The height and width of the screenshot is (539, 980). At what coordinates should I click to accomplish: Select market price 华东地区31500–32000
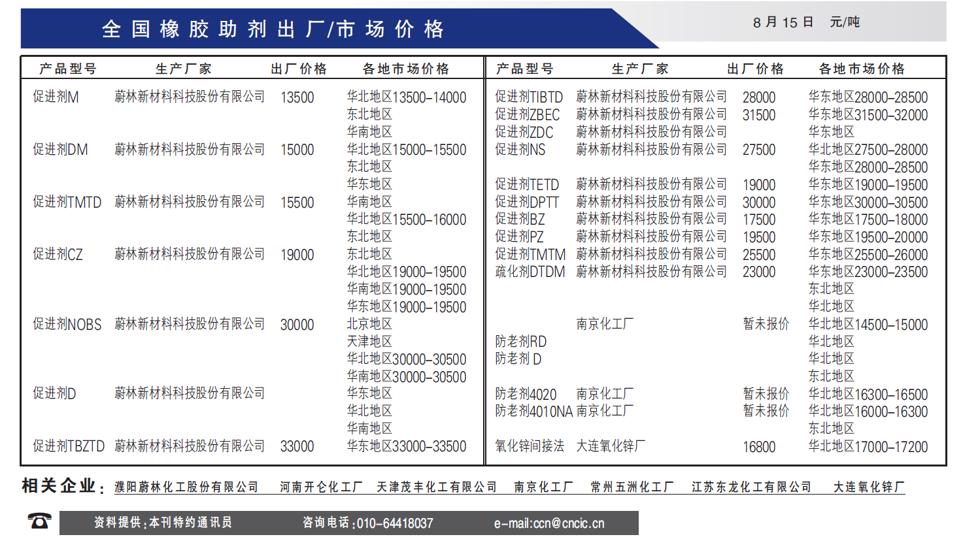(x=868, y=115)
